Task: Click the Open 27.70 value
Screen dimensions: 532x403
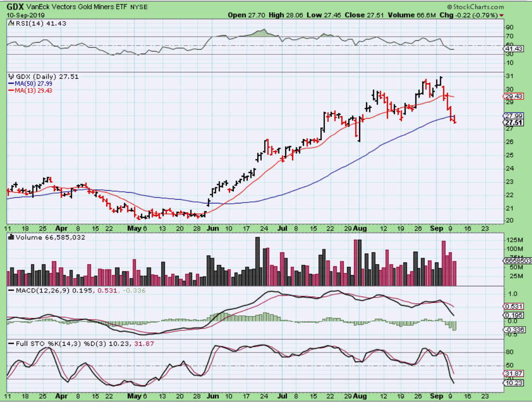Action: pyautogui.click(x=247, y=15)
